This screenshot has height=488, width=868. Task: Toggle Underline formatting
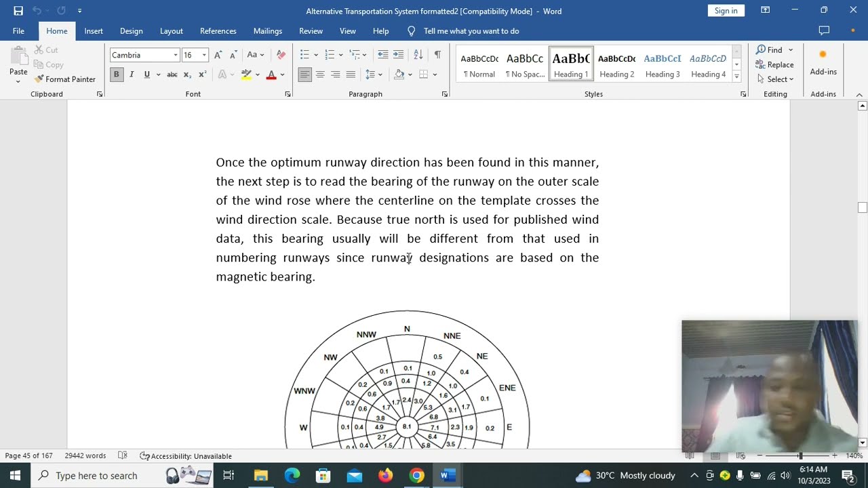click(x=146, y=75)
